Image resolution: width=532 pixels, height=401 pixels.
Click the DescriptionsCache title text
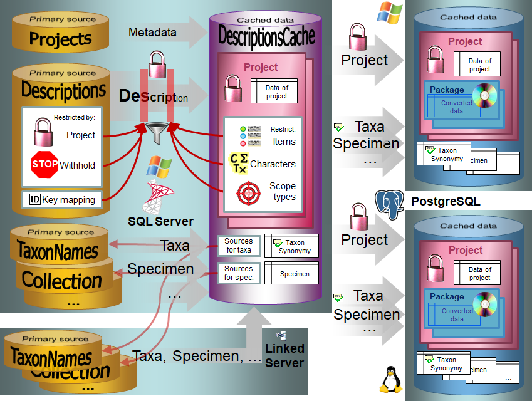pyautogui.click(x=266, y=37)
